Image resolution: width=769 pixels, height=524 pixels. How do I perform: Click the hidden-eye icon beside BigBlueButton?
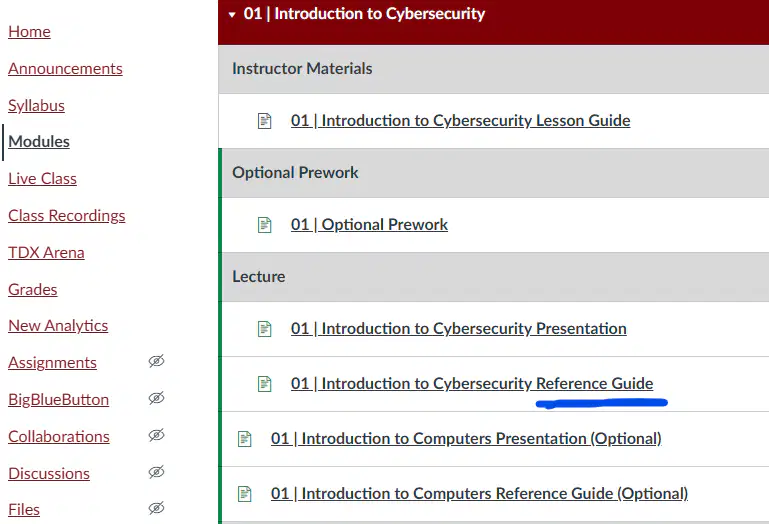pos(156,398)
